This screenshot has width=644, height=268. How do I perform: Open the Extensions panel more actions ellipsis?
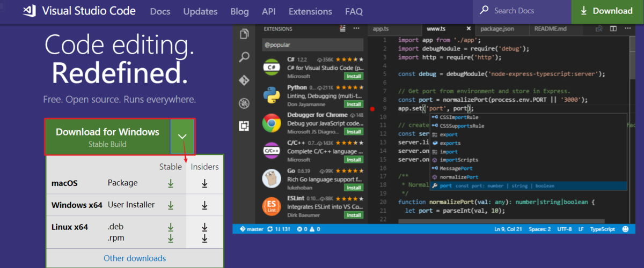(x=357, y=29)
